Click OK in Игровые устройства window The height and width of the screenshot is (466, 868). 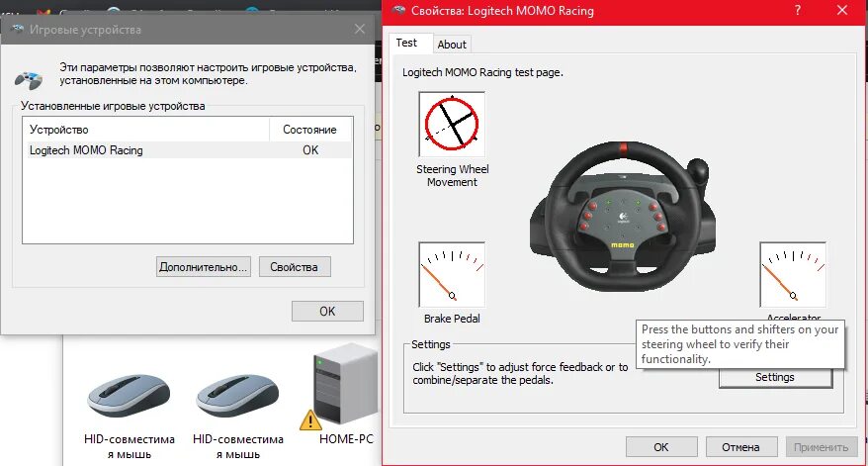[327, 312]
